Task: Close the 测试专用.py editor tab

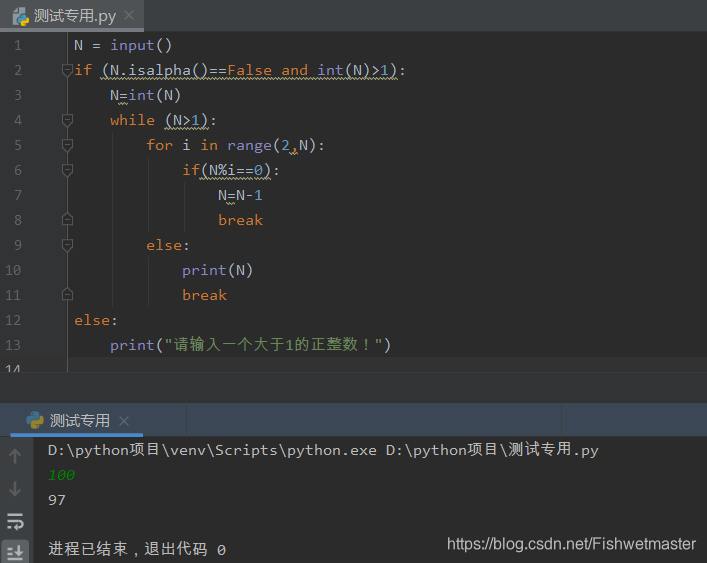Action: coord(129,15)
